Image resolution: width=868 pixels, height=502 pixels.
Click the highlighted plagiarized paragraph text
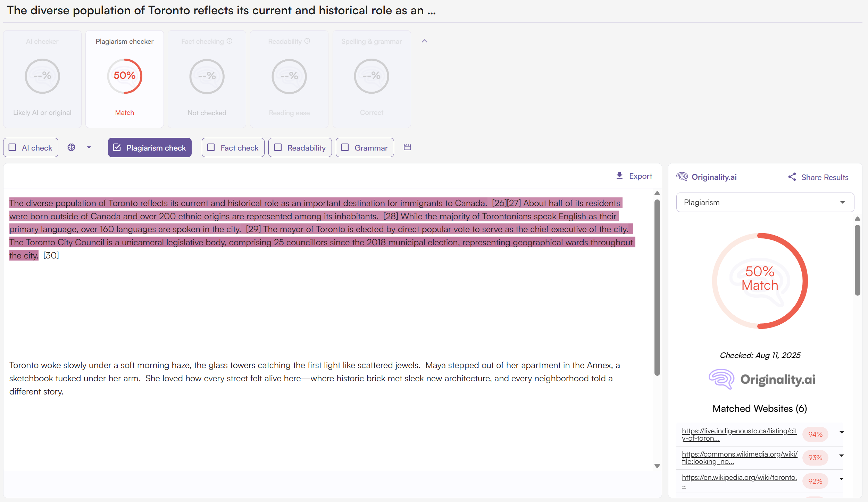click(x=322, y=229)
